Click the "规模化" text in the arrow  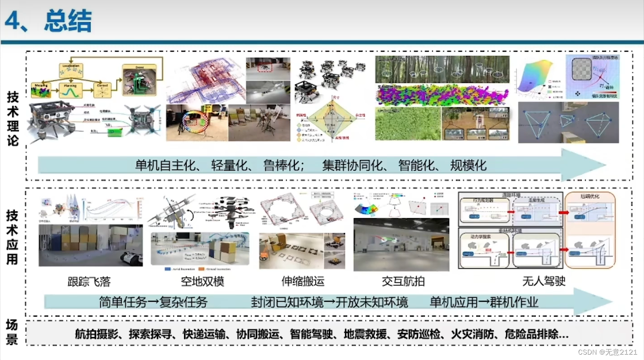tap(469, 165)
